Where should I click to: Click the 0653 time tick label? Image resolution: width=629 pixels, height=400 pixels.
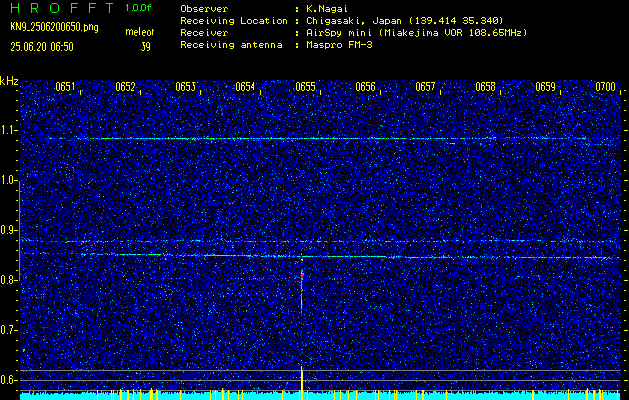click(185, 87)
